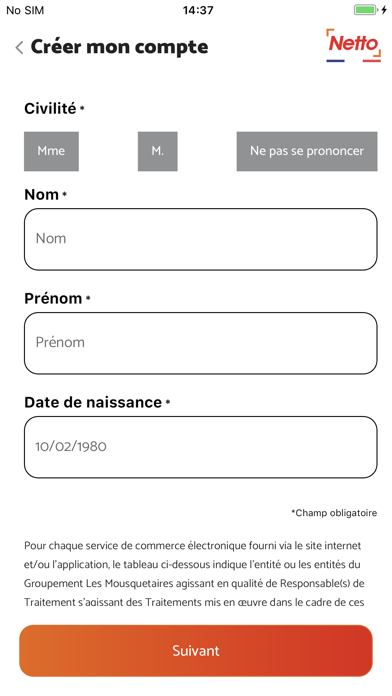Pick Ne pas se prononcer option

coord(307,151)
